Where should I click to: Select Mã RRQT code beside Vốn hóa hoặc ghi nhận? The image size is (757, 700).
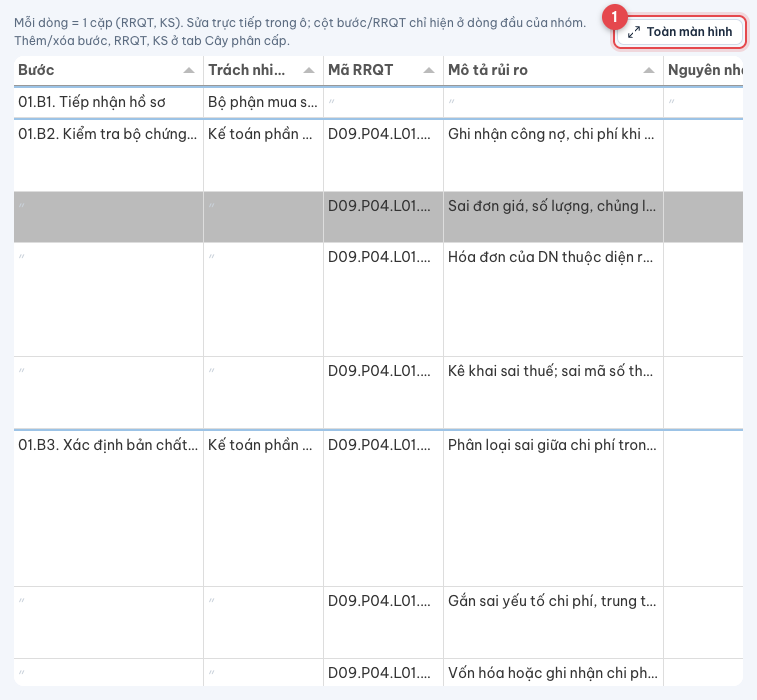[383, 672]
